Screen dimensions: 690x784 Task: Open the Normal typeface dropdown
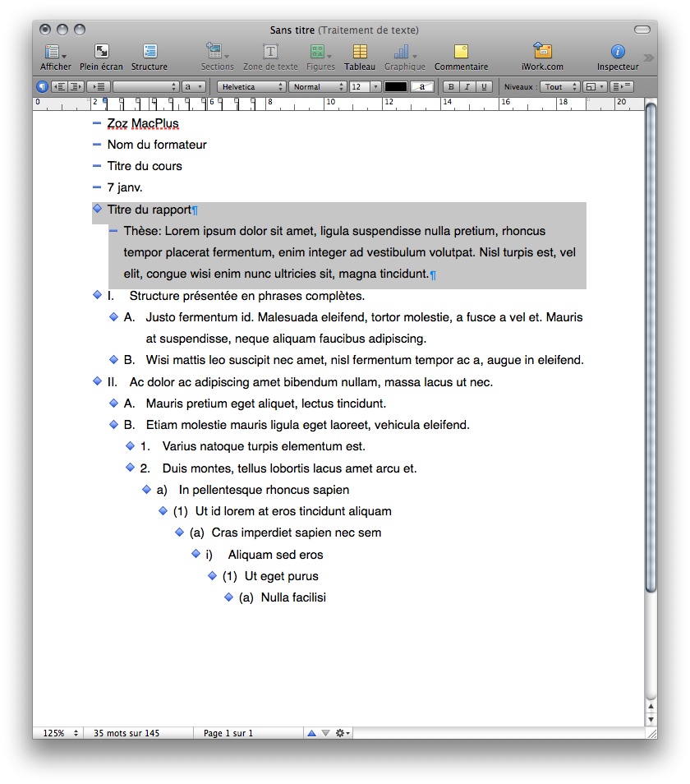tap(317, 86)
